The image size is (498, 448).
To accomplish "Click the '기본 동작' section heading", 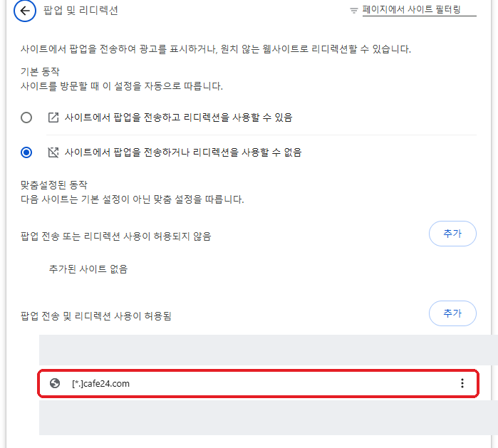I will tap(40, 72).
